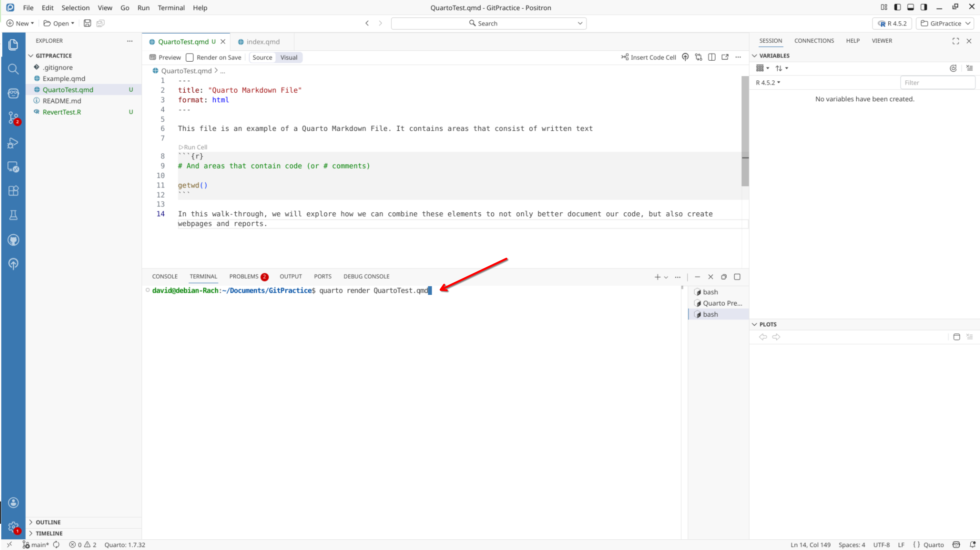This screenshot has width=980, height=550.
Task: Open the Extensions view icon
Action: click(x=13, y=191)
